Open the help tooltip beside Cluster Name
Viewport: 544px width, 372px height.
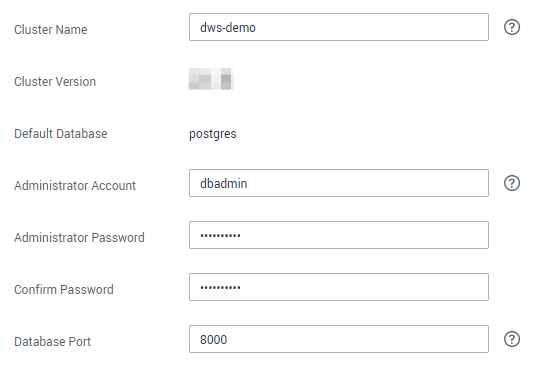coord(512,27)
